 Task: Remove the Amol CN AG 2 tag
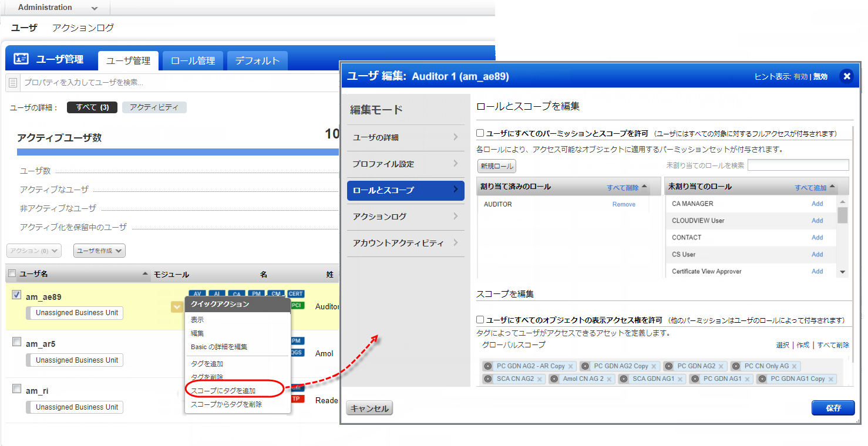coord(609,379)
